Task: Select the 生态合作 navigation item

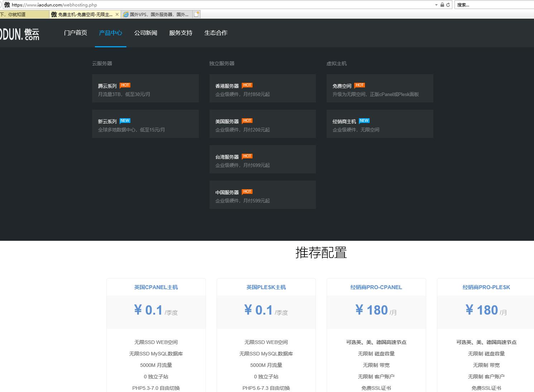Action: (x=216, y=33)
